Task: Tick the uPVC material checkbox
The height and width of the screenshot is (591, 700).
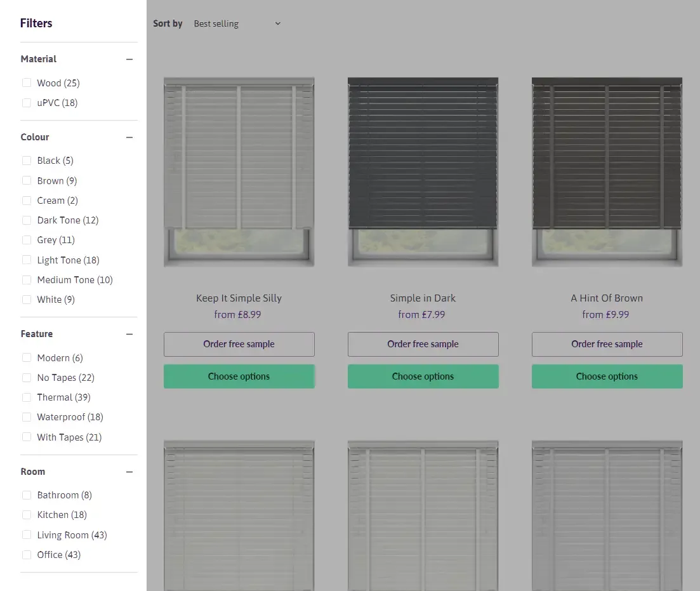Action: click(x=27, y=103)
